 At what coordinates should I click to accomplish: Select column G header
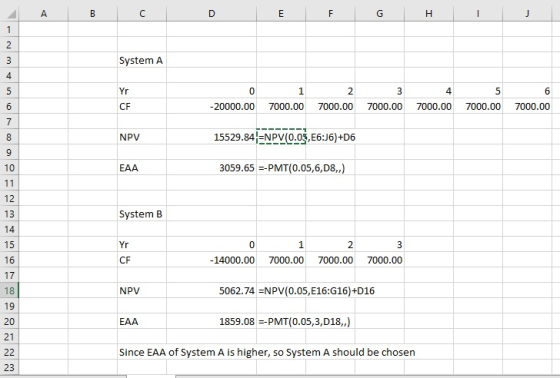click(380, 14)
